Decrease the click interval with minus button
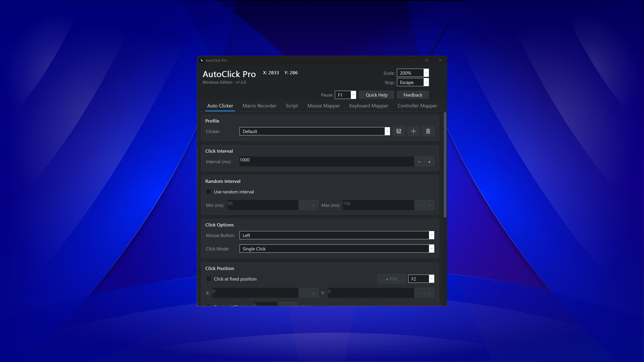 click(419, 162)
